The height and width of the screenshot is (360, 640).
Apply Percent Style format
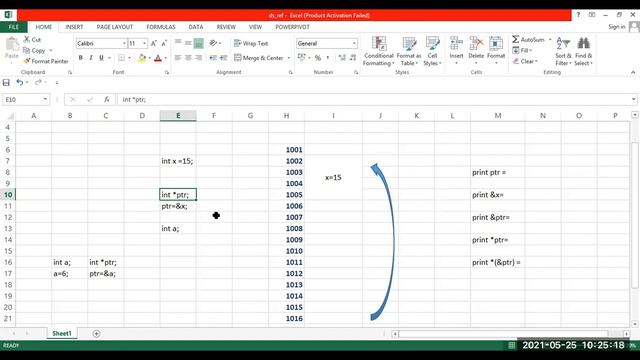pyautogui.click(x=318, y=58)
